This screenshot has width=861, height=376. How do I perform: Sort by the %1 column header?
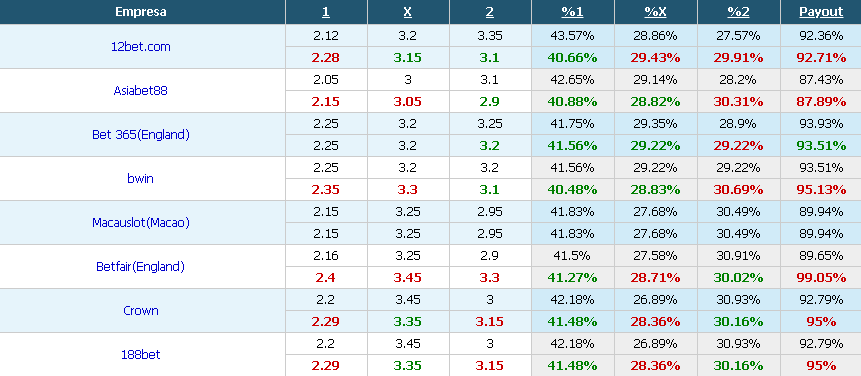[x=572, y=12]
